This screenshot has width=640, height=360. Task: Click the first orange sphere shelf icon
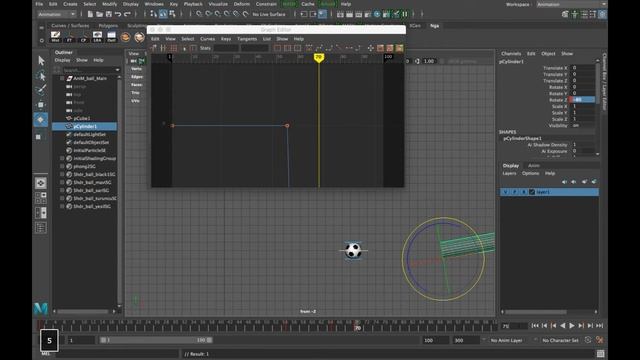[125, 37]
